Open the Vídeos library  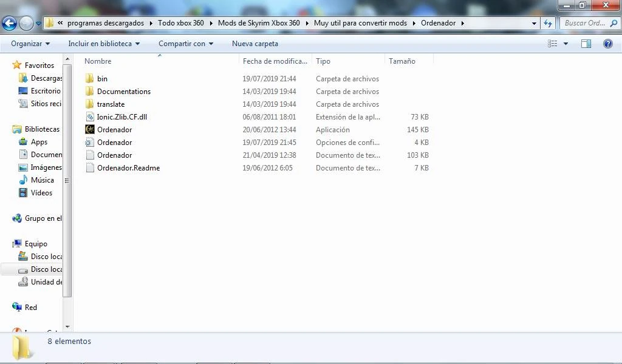point(36,192)
